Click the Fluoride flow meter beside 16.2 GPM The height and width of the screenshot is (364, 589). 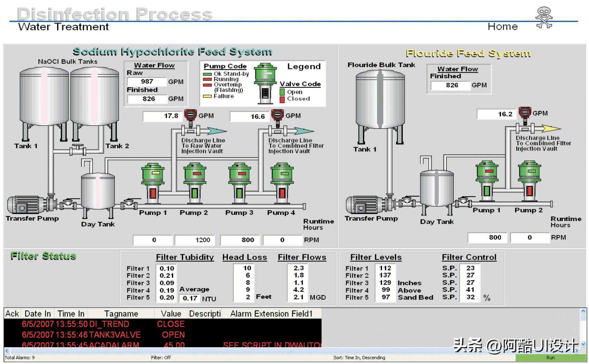coord(525,113)
